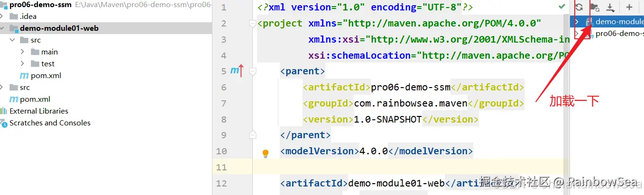Click Maven module icon of pro06-demo-s in Maven panel

[x=589, y=34]
